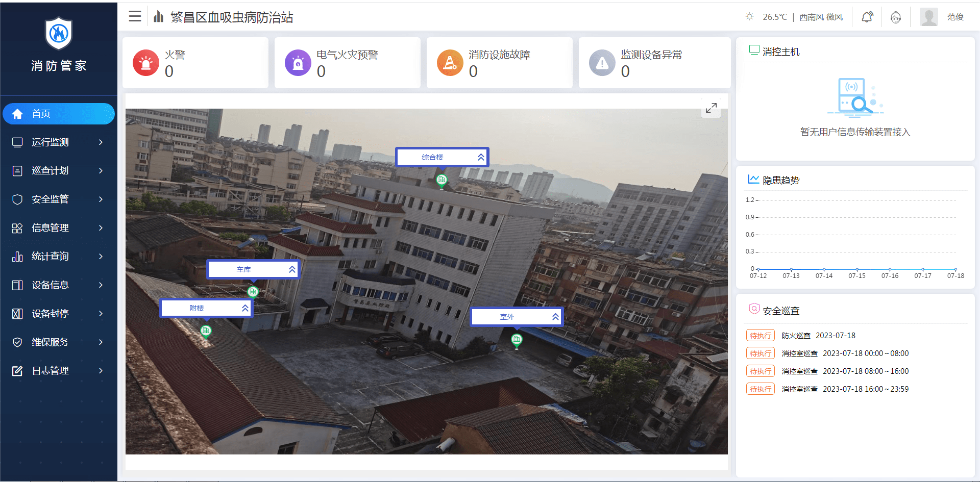Image resolution: width=980 pixels, height=482 pixels.
Task: Click the monitor icon beside 运行监测
Action: click(x=17, y=142)
